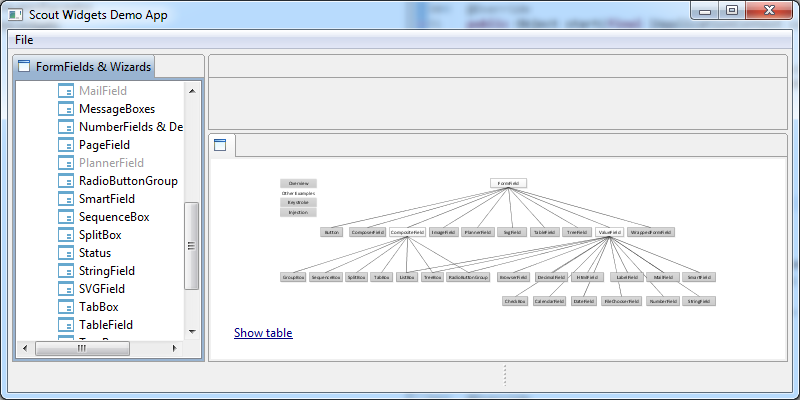This screenshot has height=401, width=801.
Task: Select TableField in the tree
Action: (x=106, y=325)
